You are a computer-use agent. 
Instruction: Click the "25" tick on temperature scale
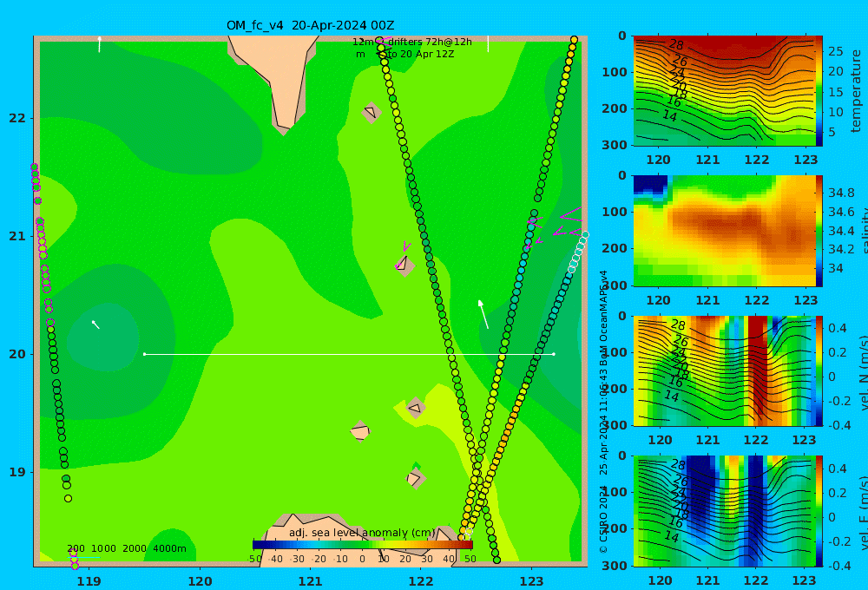click(x=835, y=51)
